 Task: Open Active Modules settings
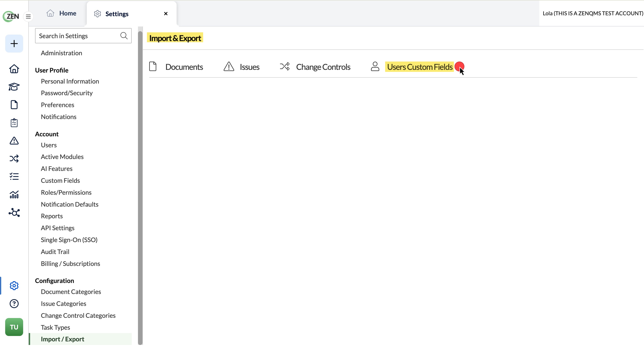(x=62, y=157)
